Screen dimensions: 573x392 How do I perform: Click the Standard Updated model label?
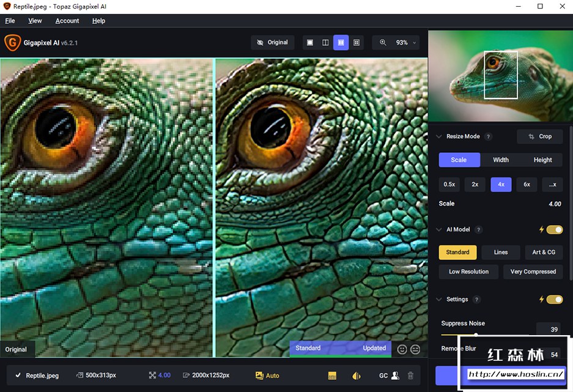point(341,348)
